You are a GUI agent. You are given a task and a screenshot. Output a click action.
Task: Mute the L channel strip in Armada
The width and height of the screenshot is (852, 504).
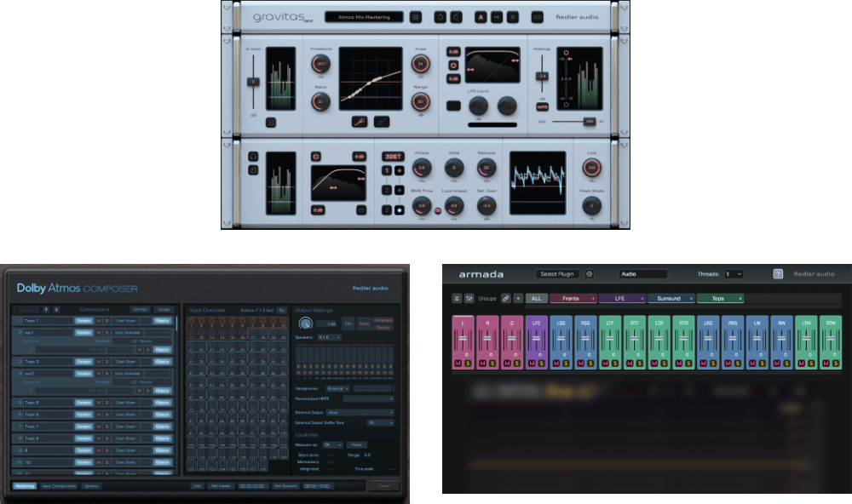pos(458,364)
